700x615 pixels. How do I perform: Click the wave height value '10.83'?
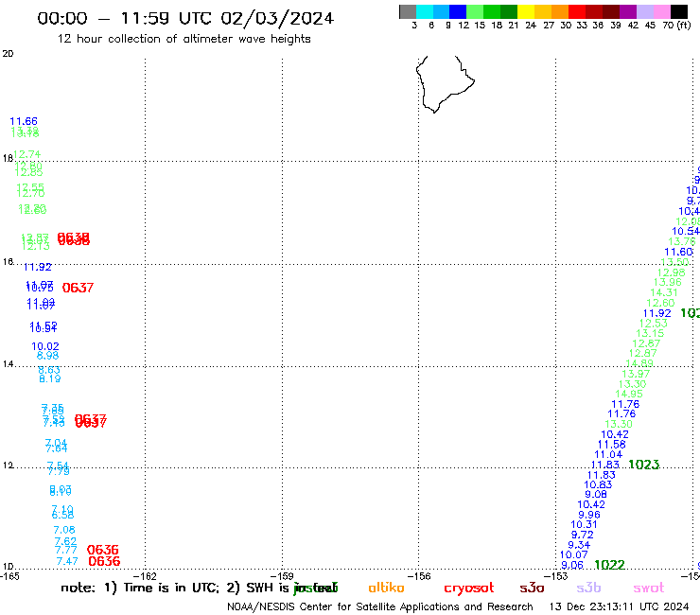point(598,484)
